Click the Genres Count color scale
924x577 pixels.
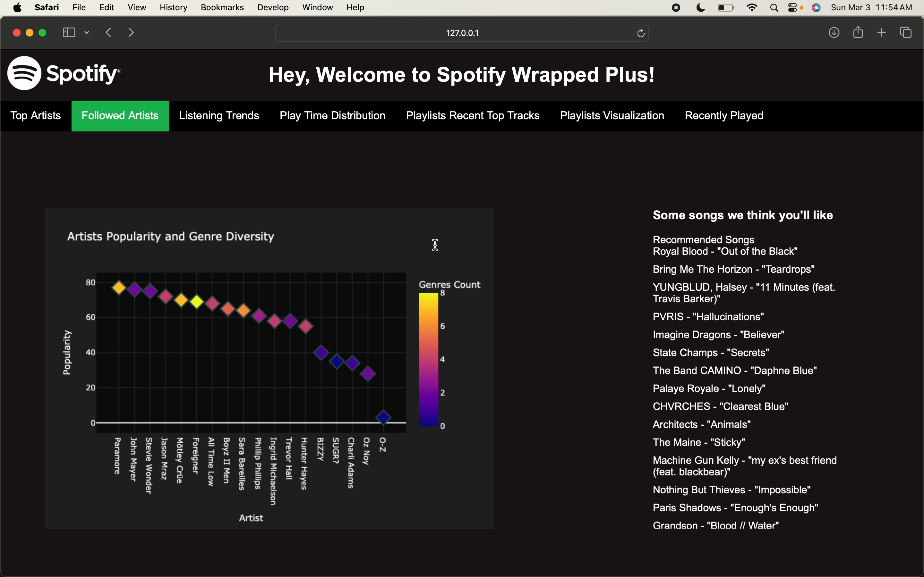[x=428, y=359]
